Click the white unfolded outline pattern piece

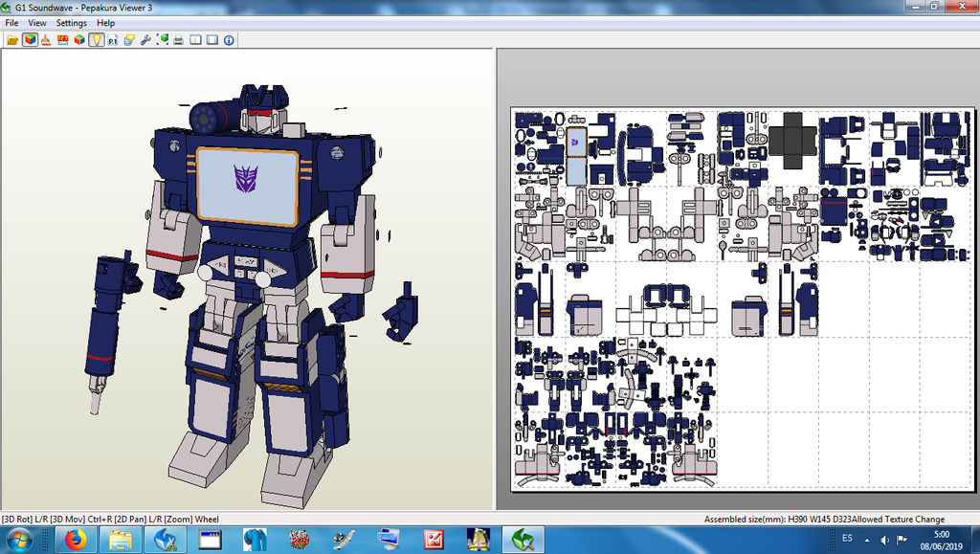pyautogui.click(x=666, y=318)
